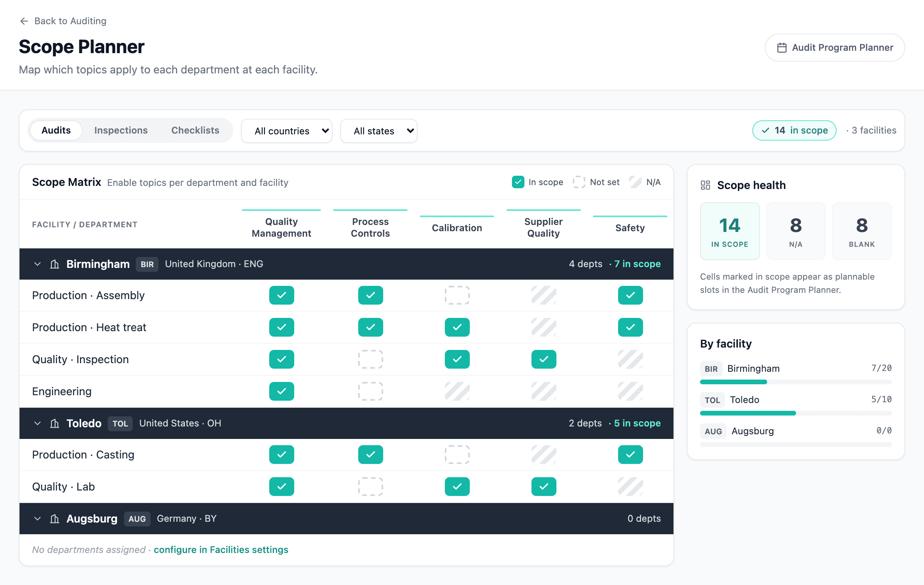This screenshot has height=585, width=924.
Task: Set Calibration for Production · Assembly
Action: point(457,295)
